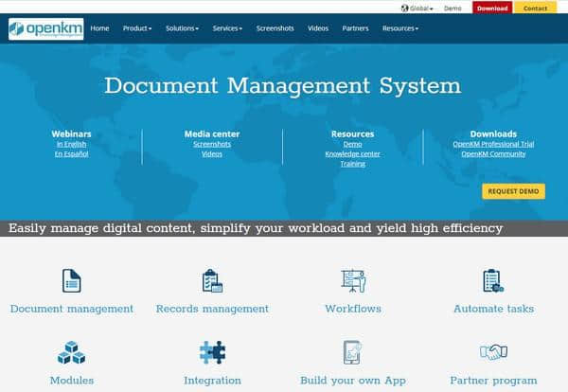Select the Workflows presentation board icon
The height and width of the screenshot is (392, 568).
click(x=353, y=280)
